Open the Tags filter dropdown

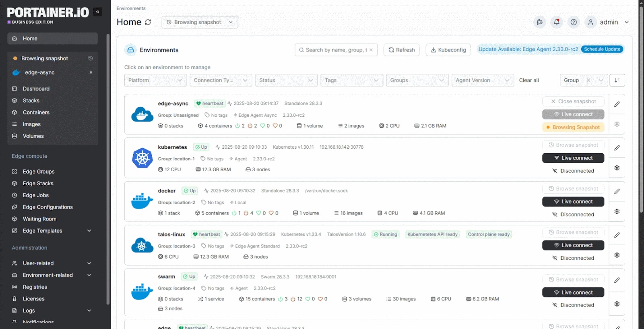(352, 80)
